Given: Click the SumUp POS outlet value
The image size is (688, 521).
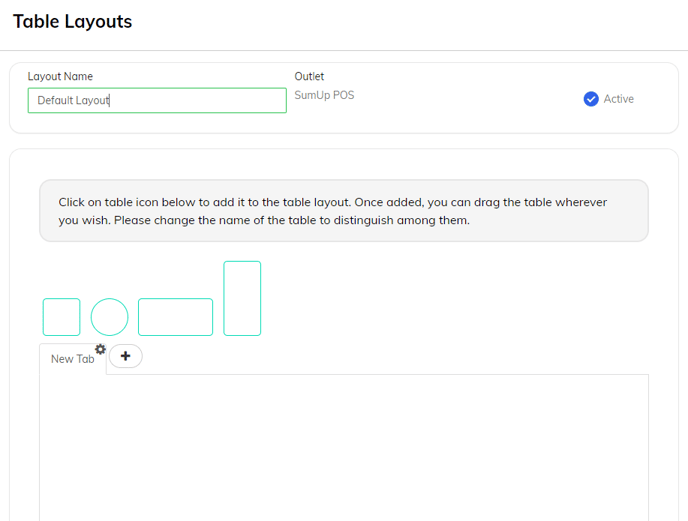Looking at the screenshot, I should (x=324, y=95).
